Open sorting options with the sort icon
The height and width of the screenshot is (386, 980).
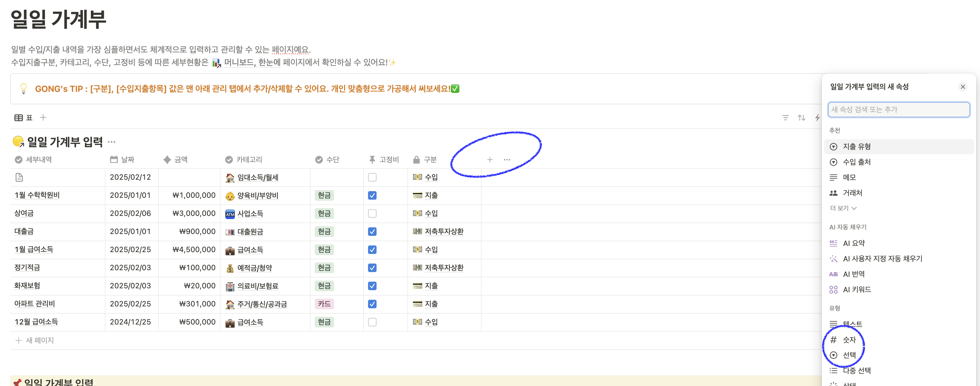point(802,117)
